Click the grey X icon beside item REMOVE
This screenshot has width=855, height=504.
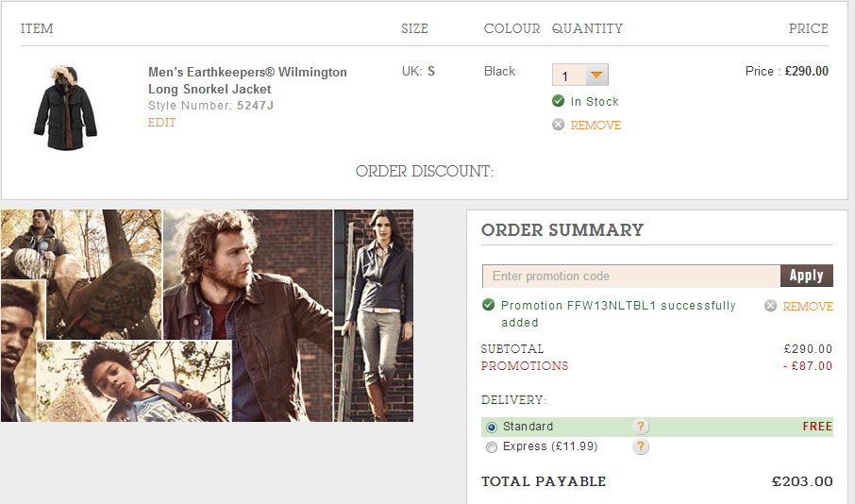pyautogui.click(x=559, y=125)
